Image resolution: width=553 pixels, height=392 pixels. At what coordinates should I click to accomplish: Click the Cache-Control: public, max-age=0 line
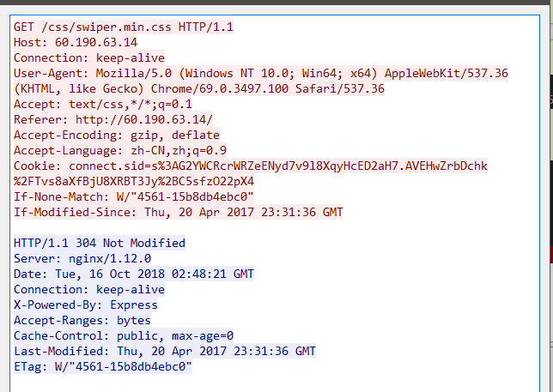point(124,335)
